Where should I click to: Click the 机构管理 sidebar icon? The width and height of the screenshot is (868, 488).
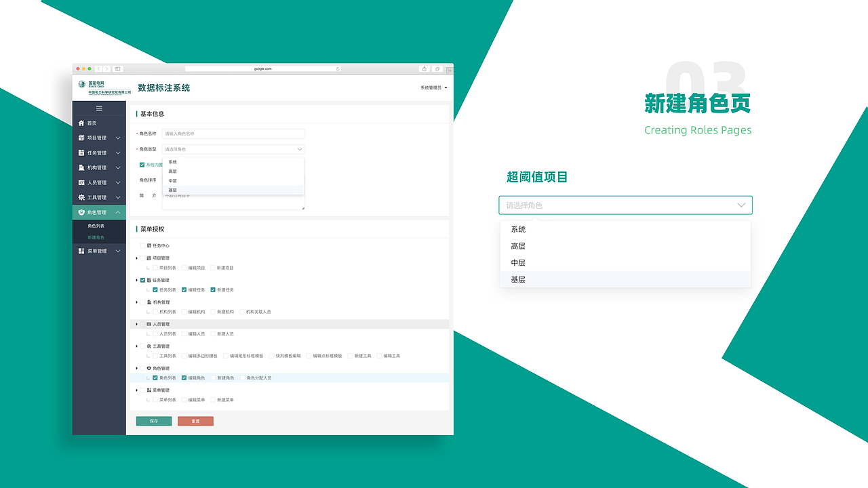point(81,168)
